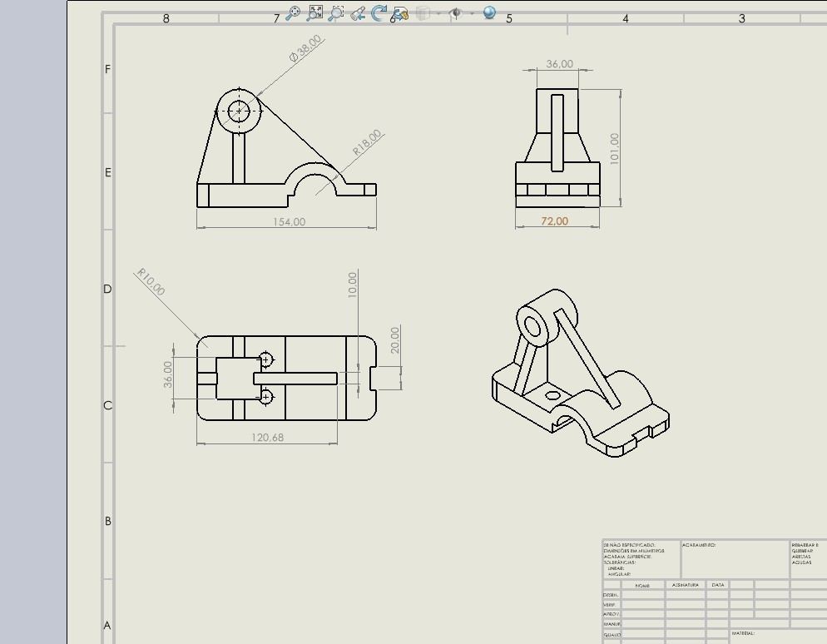Expand the Hide/Show Items dropdown arrow

click(472, 13)
